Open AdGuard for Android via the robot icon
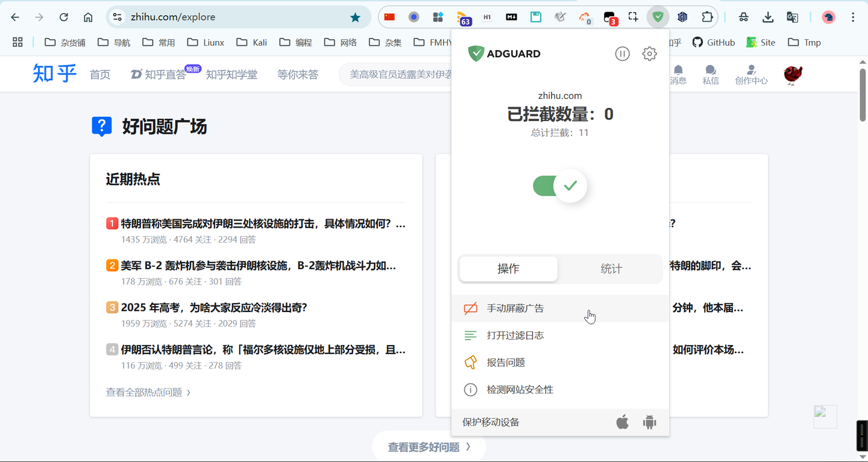The width and height of the screenshot is (868, 462). [x=649, y=422]
